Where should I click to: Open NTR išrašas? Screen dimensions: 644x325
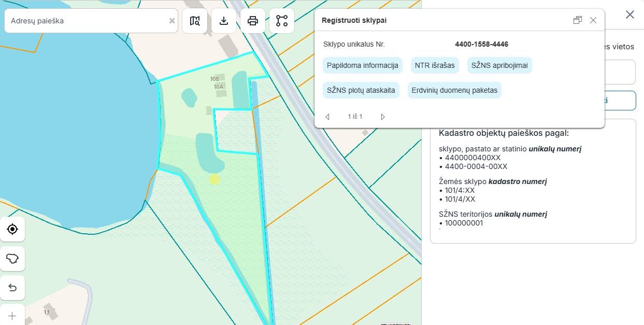[435, 65]
